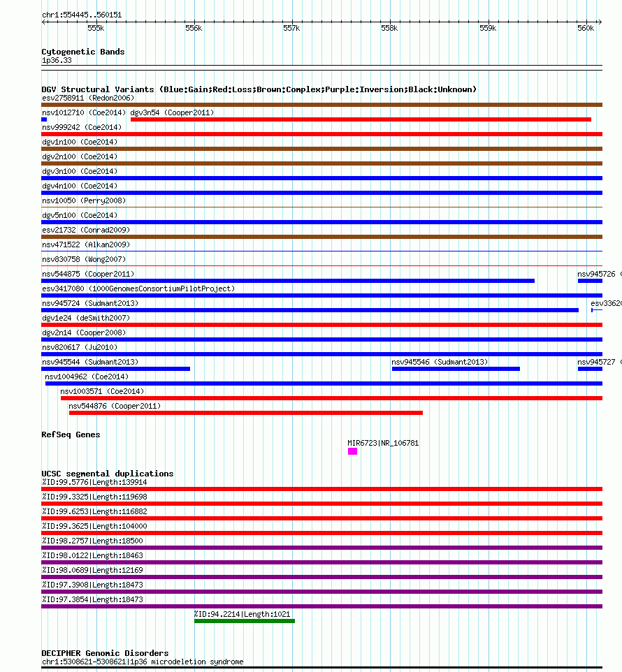Select the small blue nsv1012710 gain bar
This screenshot has width=622, height=672.
[x=44, y=119]
